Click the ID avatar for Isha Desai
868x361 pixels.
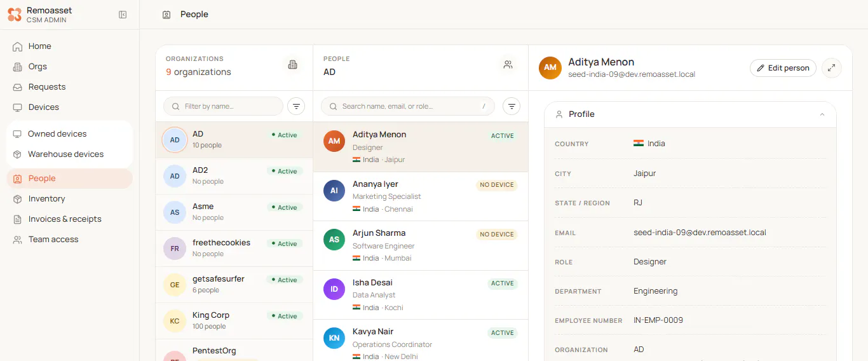pos(334,289)
